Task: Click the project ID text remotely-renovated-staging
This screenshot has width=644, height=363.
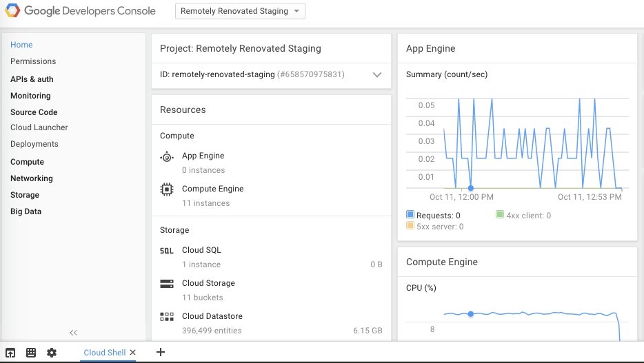Action: [x=223, y=74]
